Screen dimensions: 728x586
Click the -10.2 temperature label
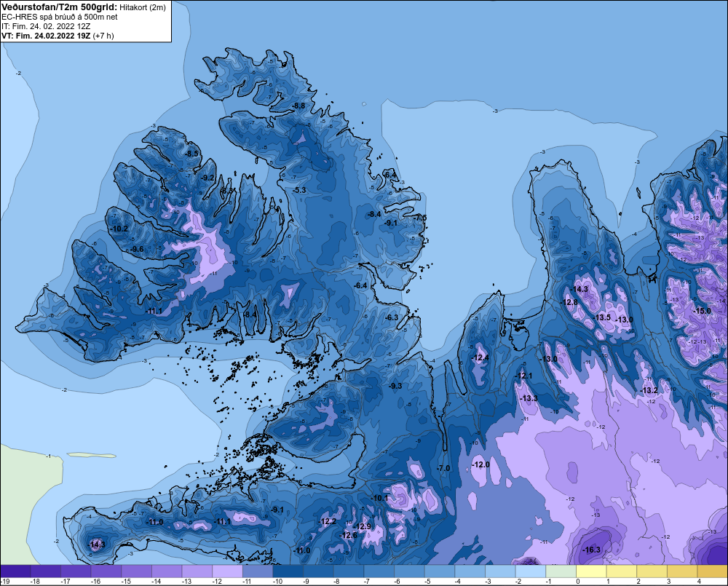119,229
